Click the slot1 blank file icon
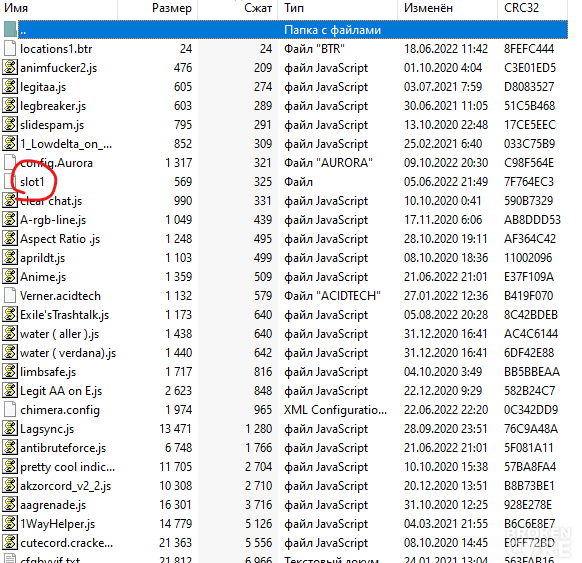 pos(10,181)
